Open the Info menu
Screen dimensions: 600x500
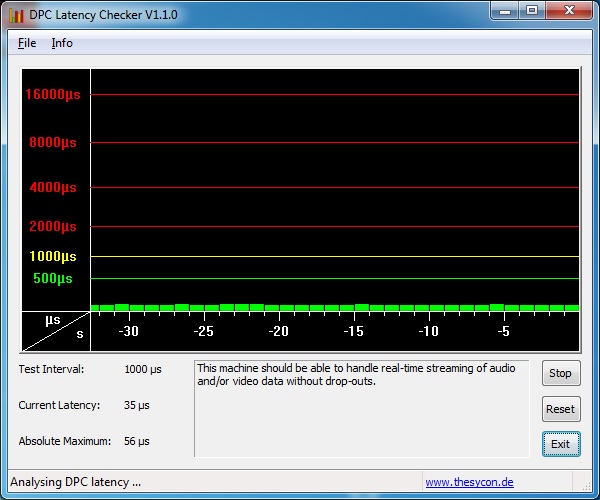(x=62, y=43)
